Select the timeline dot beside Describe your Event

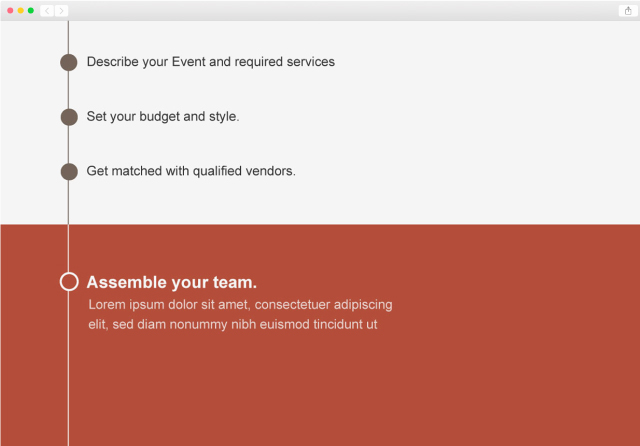(69, 62)
